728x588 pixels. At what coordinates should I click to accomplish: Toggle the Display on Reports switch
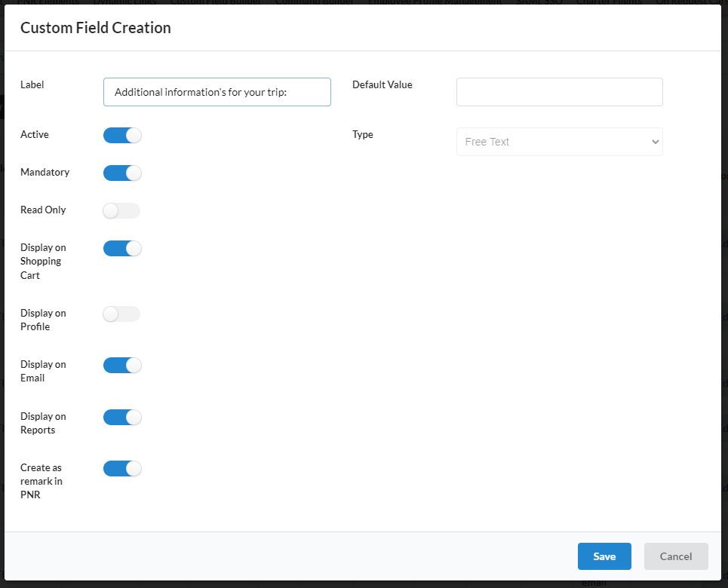pos(122,417)
